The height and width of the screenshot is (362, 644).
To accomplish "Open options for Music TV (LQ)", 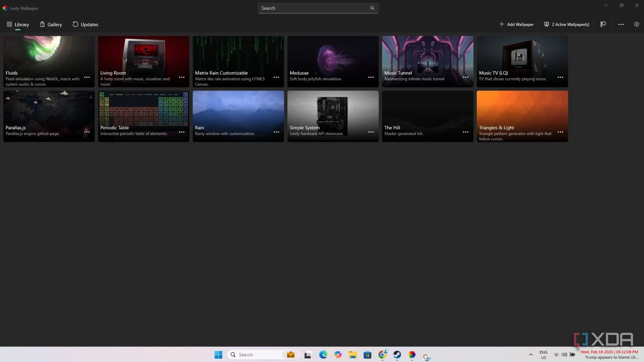I will pos(560,77).
